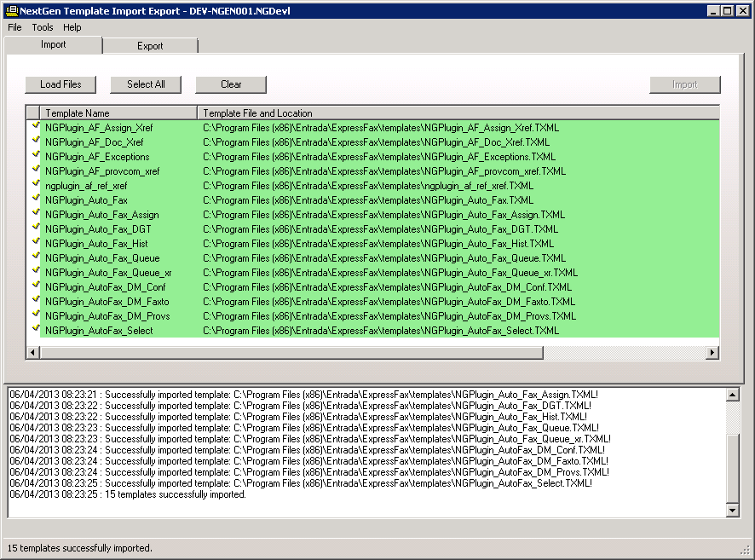Viewport: 755px width, 560px height.
Task: Maximize the NextGen Template Import Export window
Action: coord(728,10)
